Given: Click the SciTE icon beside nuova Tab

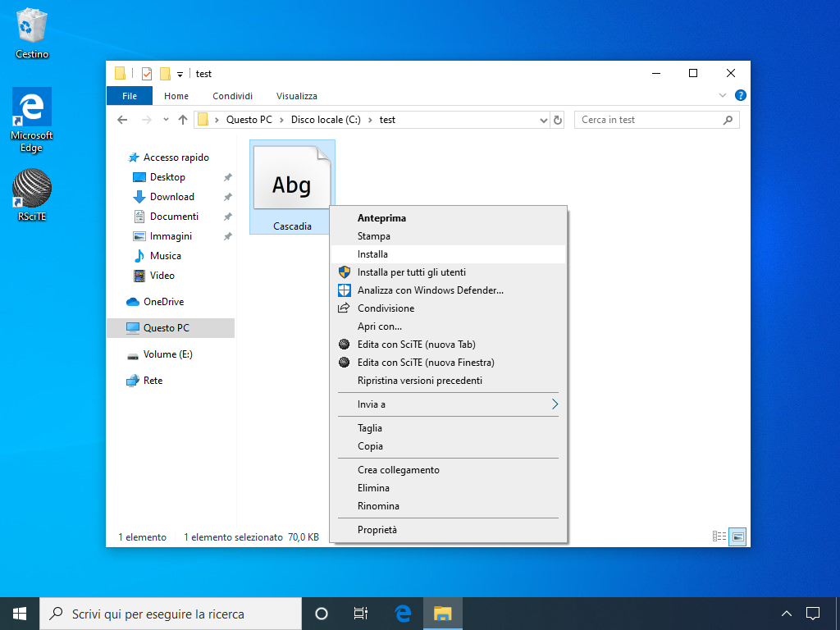Looking at the screenshot, I should click(345, 345).
